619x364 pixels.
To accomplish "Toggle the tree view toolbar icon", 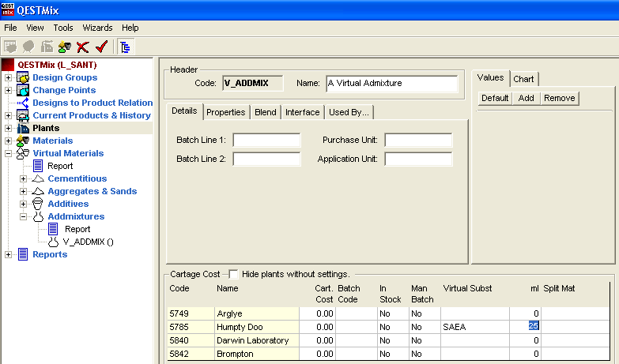I will pos(126,47).
